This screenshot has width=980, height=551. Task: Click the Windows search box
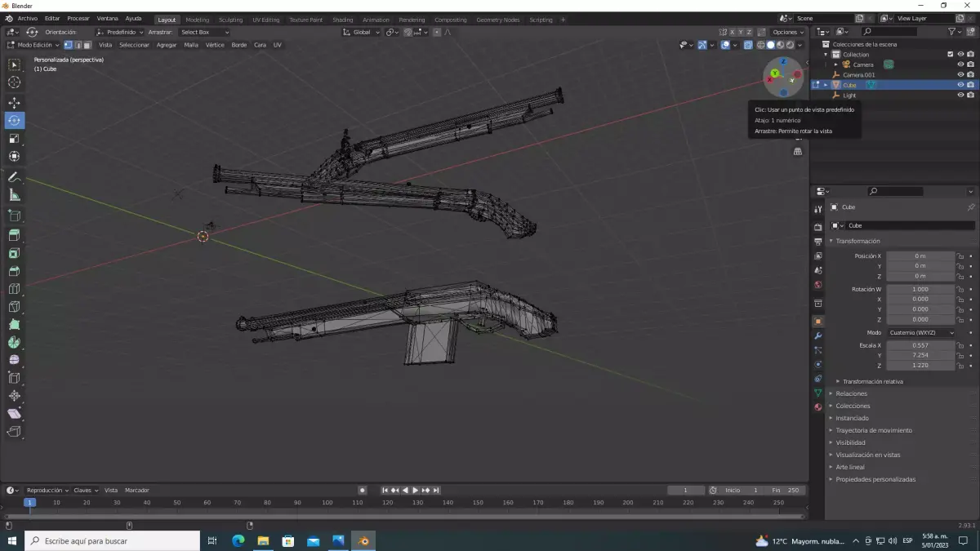click(x=112, y=540)
